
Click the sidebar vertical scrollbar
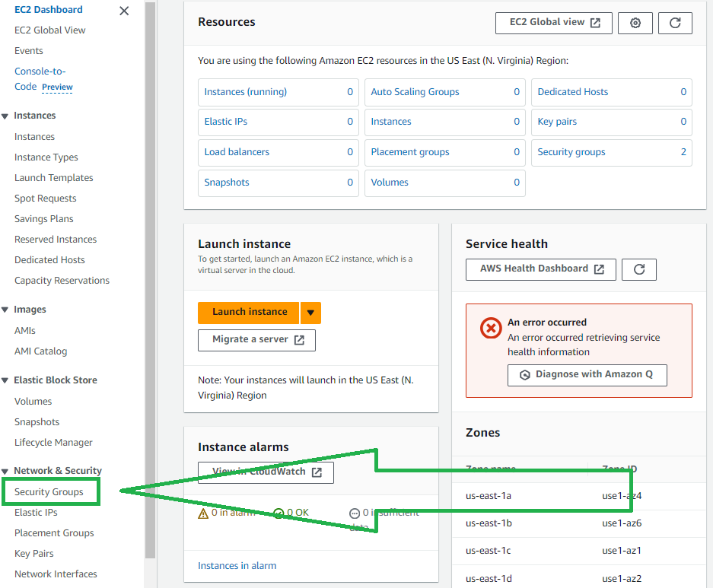coord(150,279)
